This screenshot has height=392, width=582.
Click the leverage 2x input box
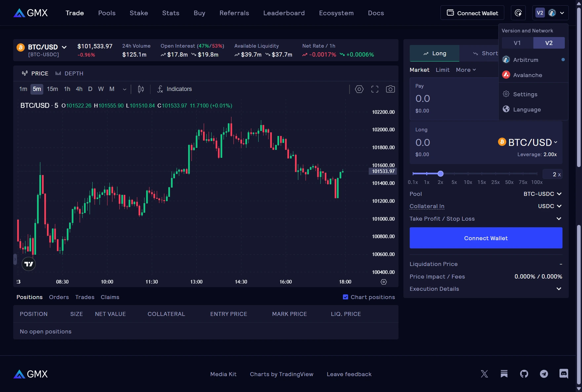tap(552, 174)
